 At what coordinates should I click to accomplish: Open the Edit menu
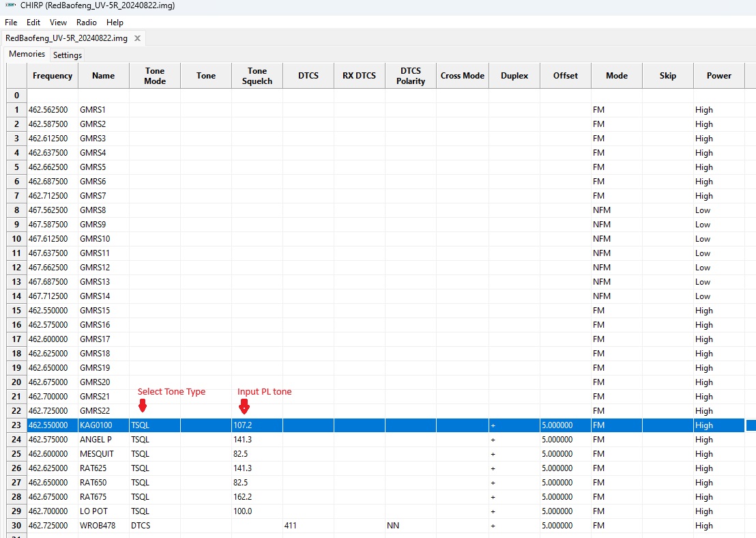click(x=33, y=23)
